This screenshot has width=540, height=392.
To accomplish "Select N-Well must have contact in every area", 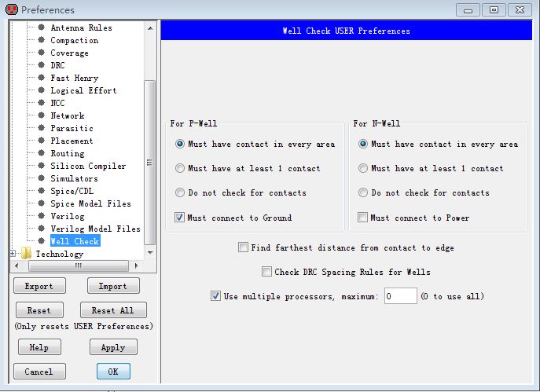I will [363, 144].
